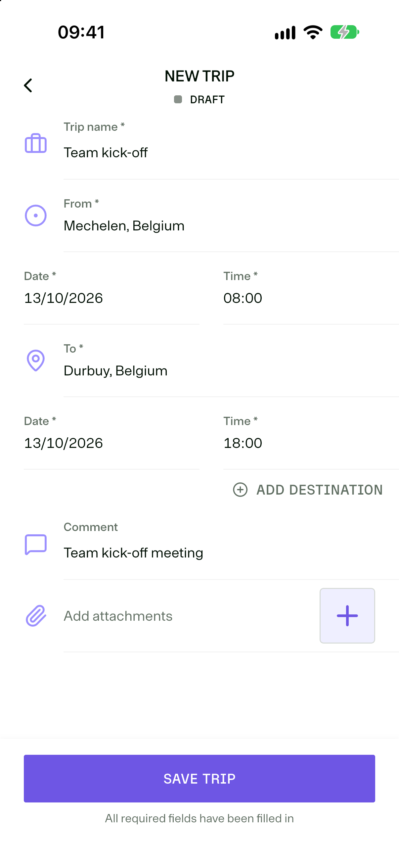Click the comment speech bubble icon
This screenshot has width=399, height=868.
(36, 545)
